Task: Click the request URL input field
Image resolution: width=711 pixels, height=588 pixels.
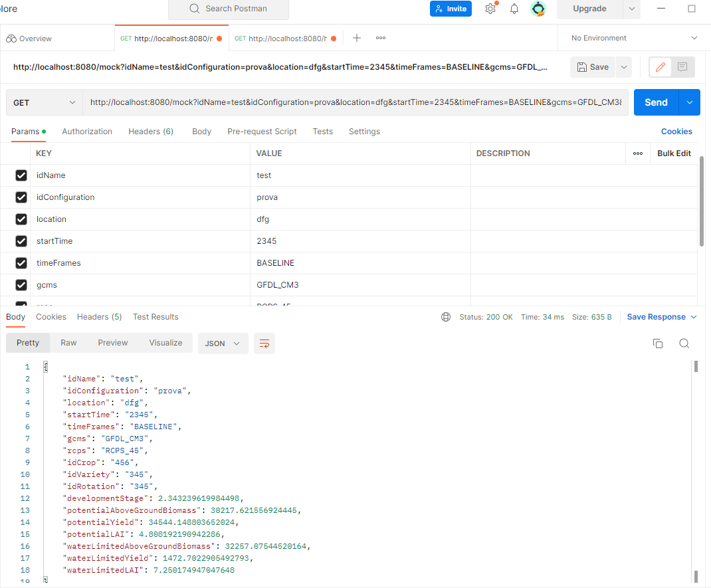Action: click(355, 102)
